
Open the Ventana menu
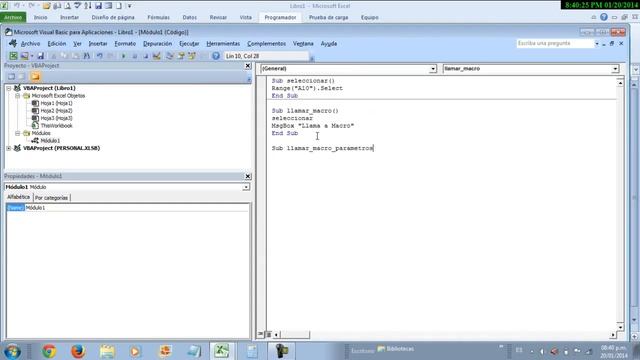[303, 44]
